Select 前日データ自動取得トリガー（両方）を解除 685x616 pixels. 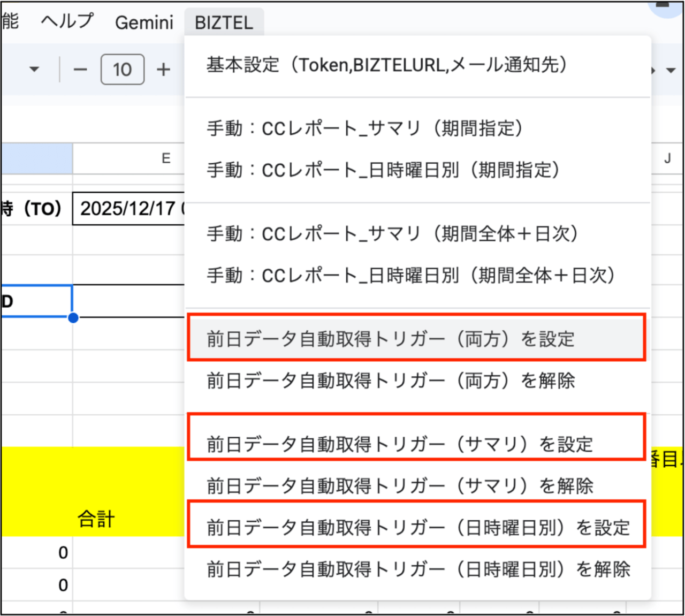click(391, 381)
